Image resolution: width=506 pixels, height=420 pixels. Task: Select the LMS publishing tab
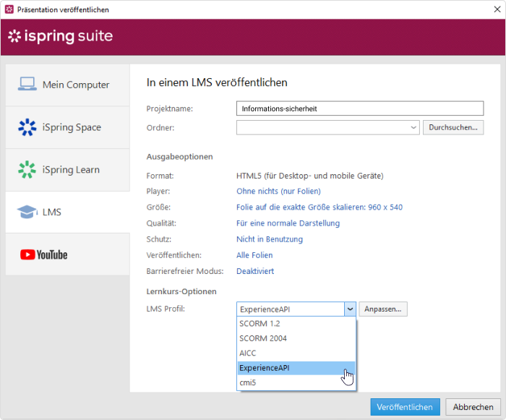point(68,212)
